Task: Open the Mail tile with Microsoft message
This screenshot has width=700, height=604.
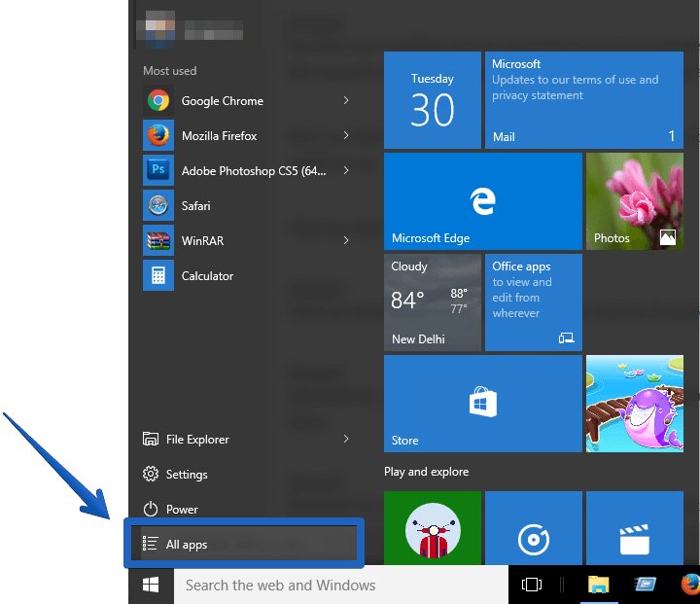Action: (584, 100)
